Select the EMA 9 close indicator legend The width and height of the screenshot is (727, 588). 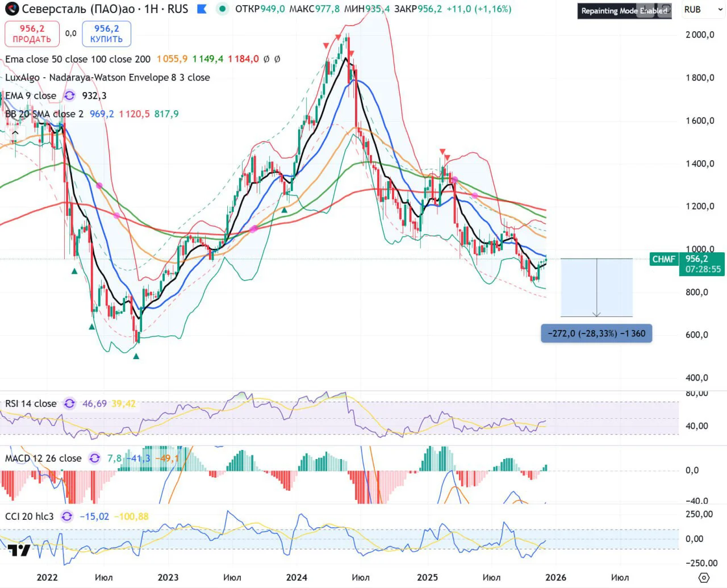31,95
